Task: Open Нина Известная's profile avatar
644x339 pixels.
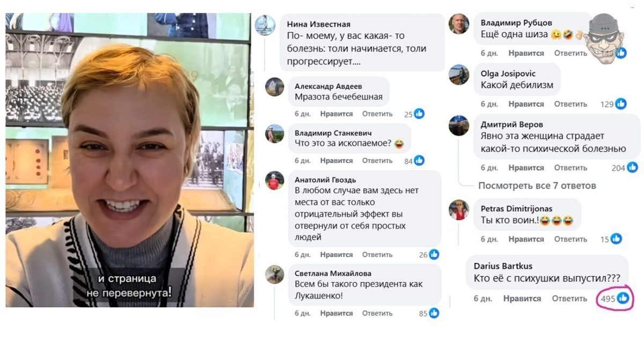Action: [265, 25]
